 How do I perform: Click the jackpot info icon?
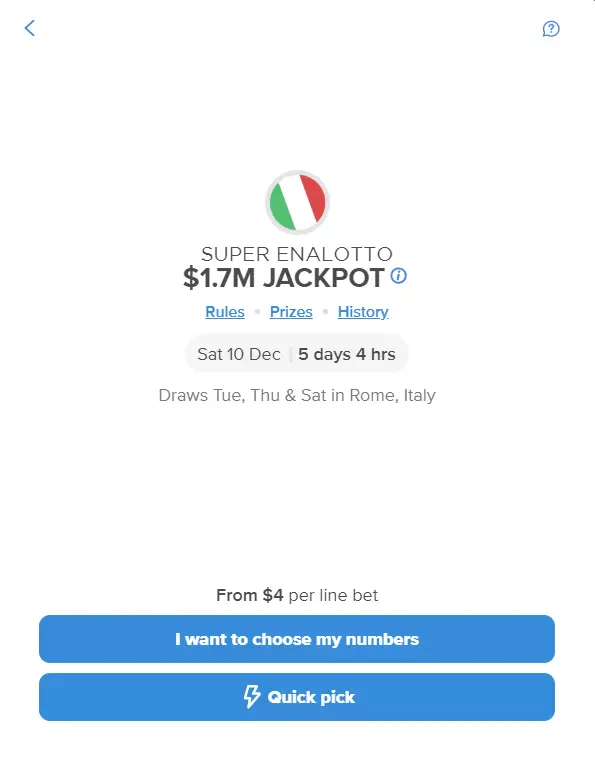398,275
